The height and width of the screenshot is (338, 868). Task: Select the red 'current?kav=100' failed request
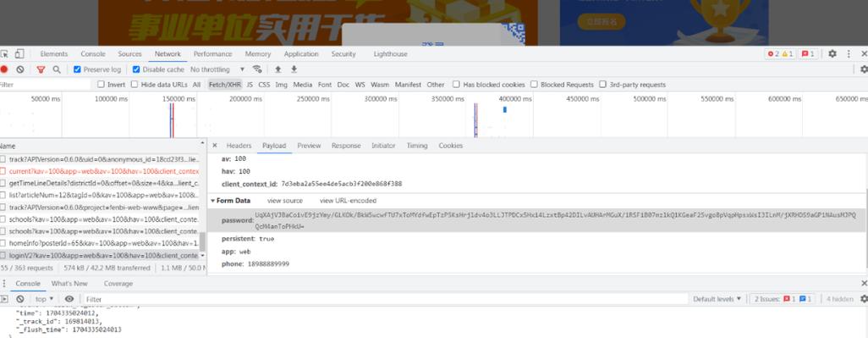coord(103,171)
